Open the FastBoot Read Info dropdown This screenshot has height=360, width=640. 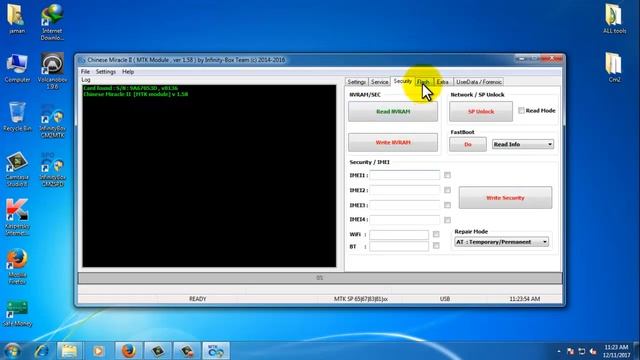[x=523, y=144]
